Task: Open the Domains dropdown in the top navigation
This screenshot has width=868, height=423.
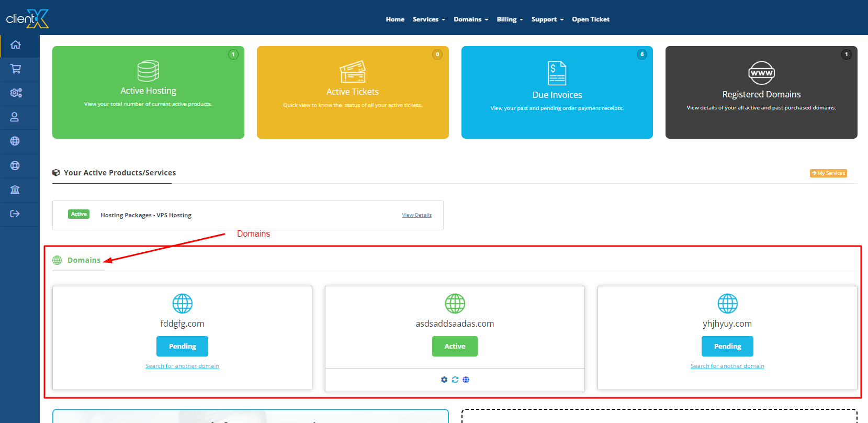Action: tap(470, 19)
